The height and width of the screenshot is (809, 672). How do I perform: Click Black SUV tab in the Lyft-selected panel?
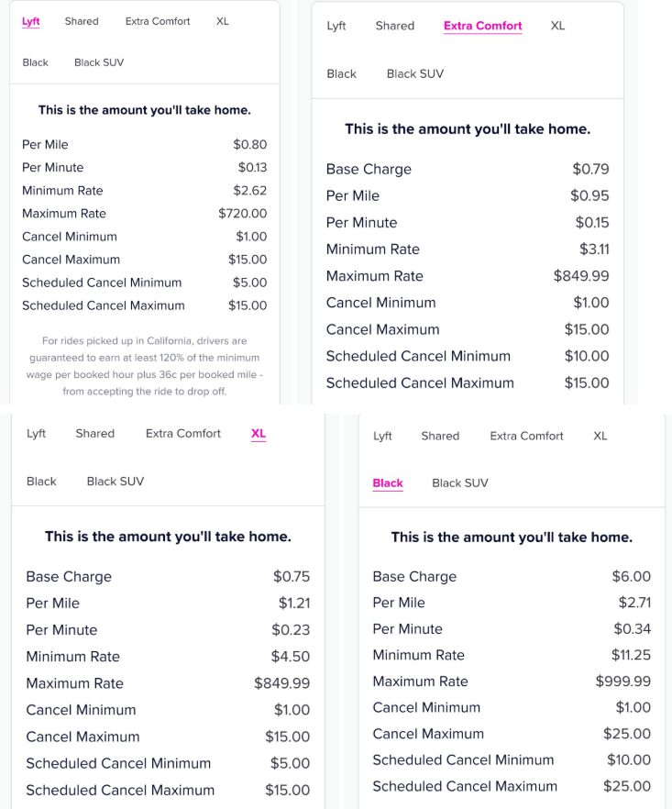(99, 62)
